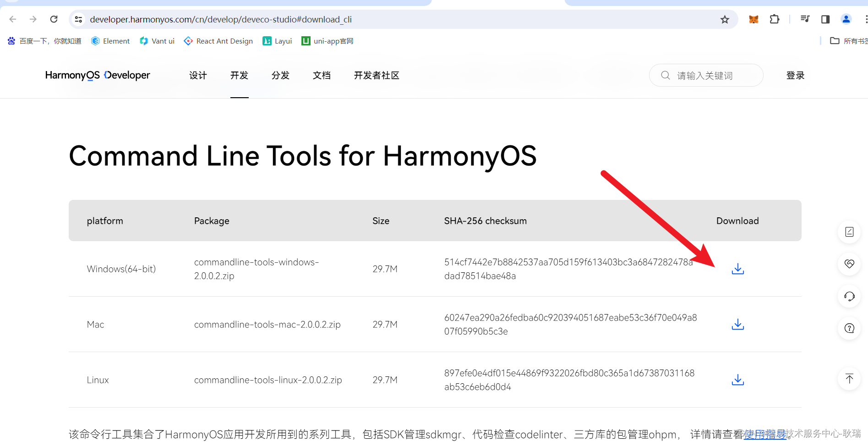Image resolution: width=868 pixels, height=442 pixels.
Task: Jump back to top with arrow icon
Action: 849,379
